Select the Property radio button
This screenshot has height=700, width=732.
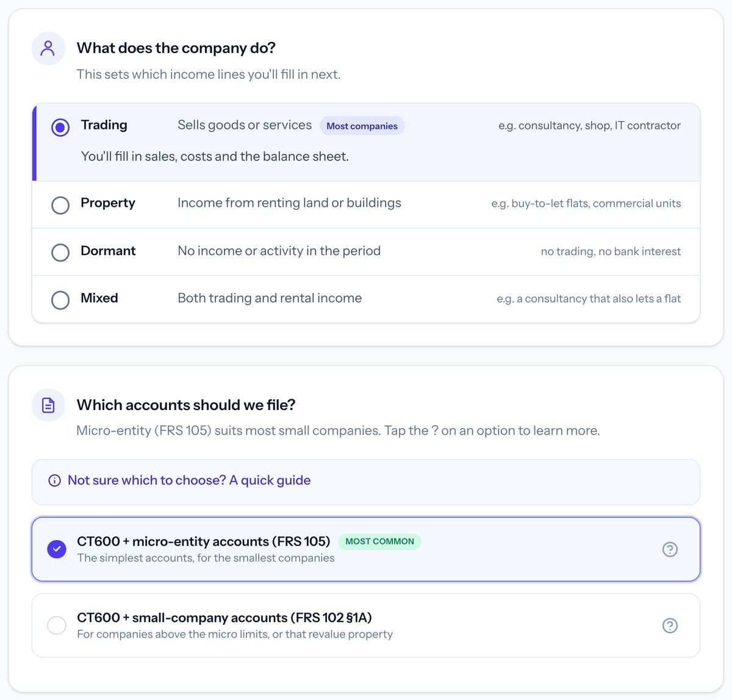point(60,205)
